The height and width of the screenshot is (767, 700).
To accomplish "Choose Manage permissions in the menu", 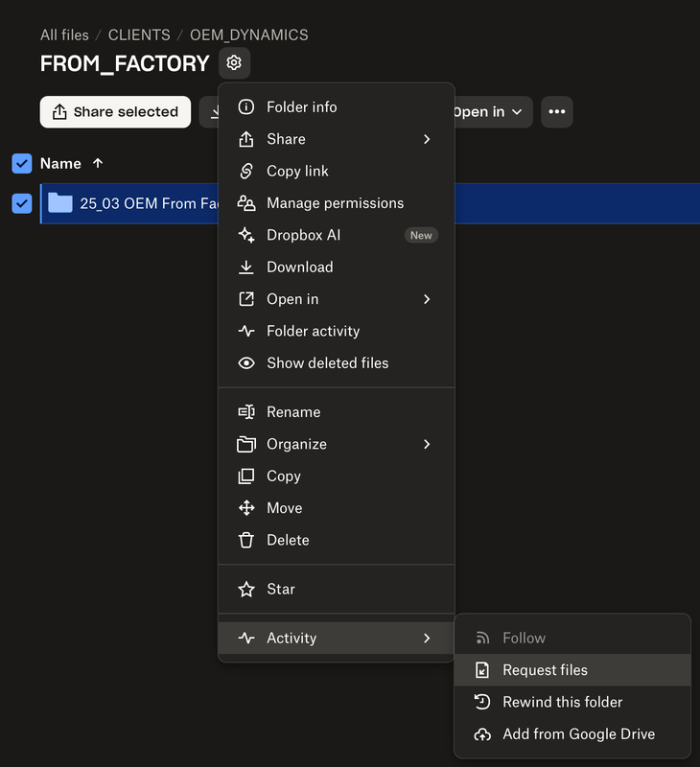I will (x=335, y=203).
